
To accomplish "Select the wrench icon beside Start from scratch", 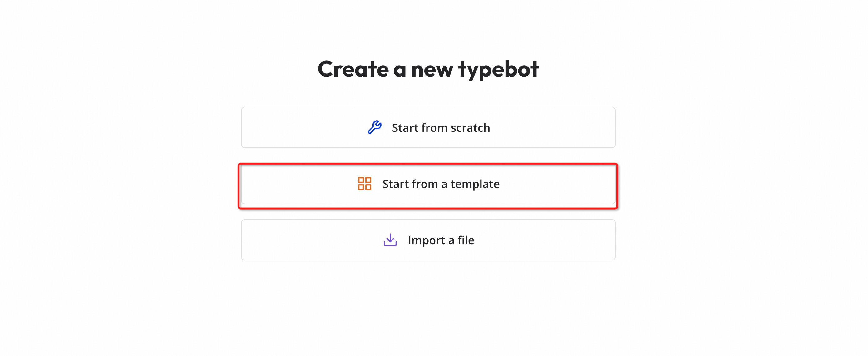I will [x=374, y=127].
